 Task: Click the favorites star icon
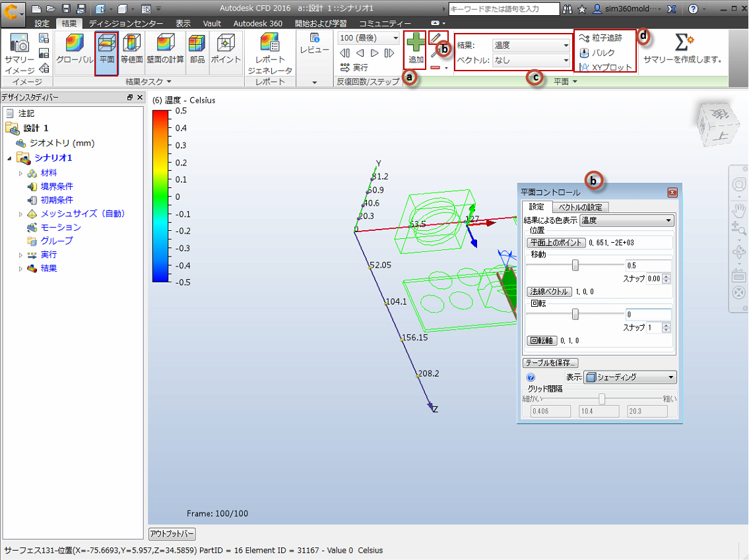582,9
